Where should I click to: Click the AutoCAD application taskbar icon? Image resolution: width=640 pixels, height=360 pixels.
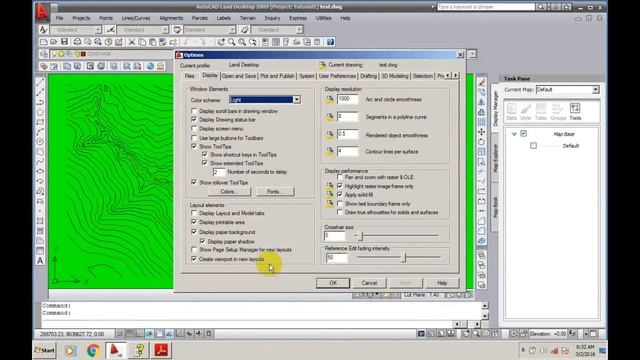pos(116,350)
